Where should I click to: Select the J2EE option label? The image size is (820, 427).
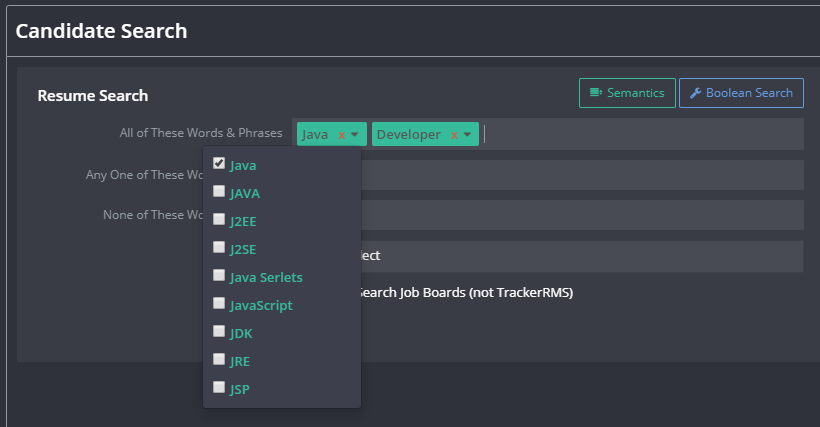(243, 222)
